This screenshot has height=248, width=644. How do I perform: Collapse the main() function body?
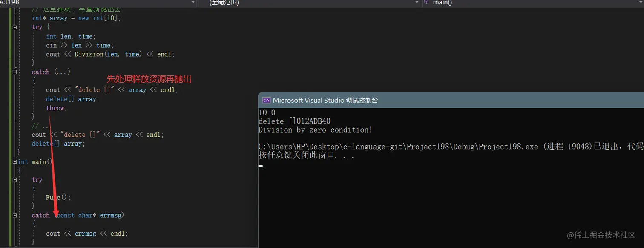(14, 161)
